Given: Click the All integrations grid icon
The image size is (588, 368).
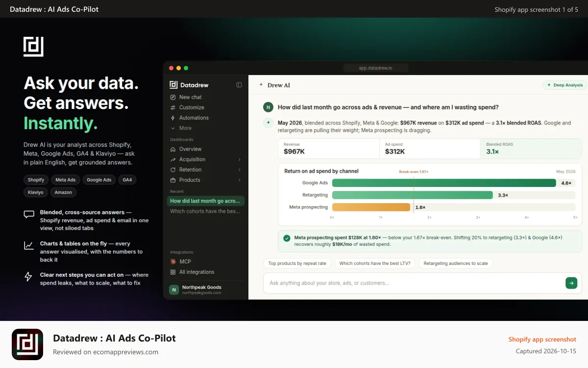Looking at the screenshot, I should (173, 272).
